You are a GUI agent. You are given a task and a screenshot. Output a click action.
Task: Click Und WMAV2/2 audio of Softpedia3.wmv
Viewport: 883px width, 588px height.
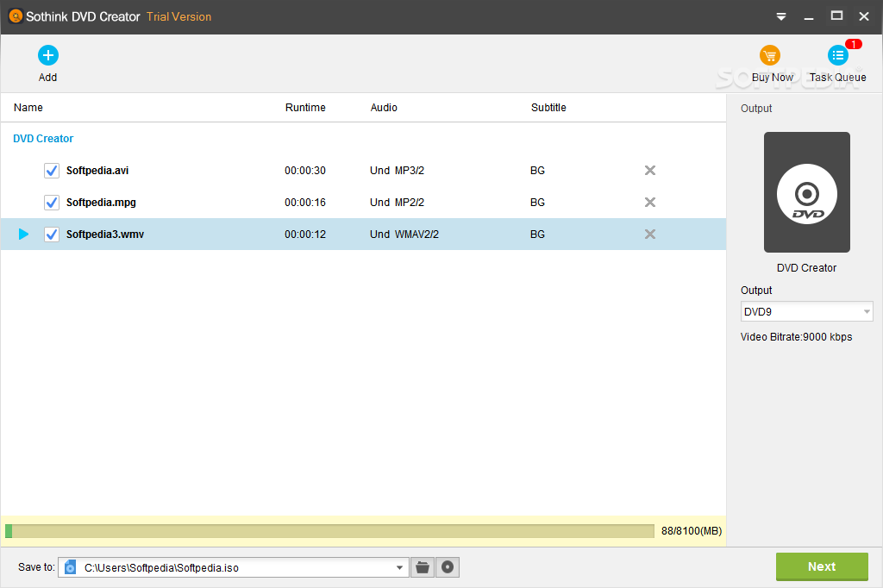pos(404,235)
